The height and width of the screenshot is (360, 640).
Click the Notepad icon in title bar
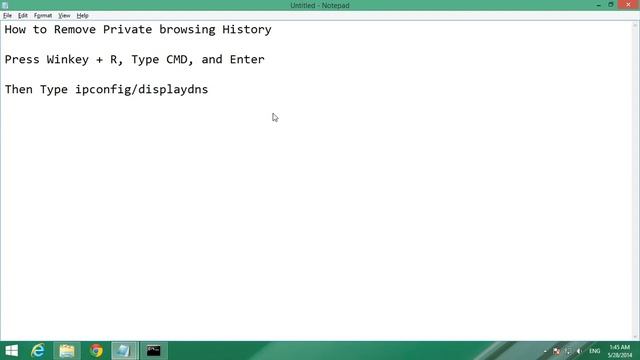click(x=5, y=5)
